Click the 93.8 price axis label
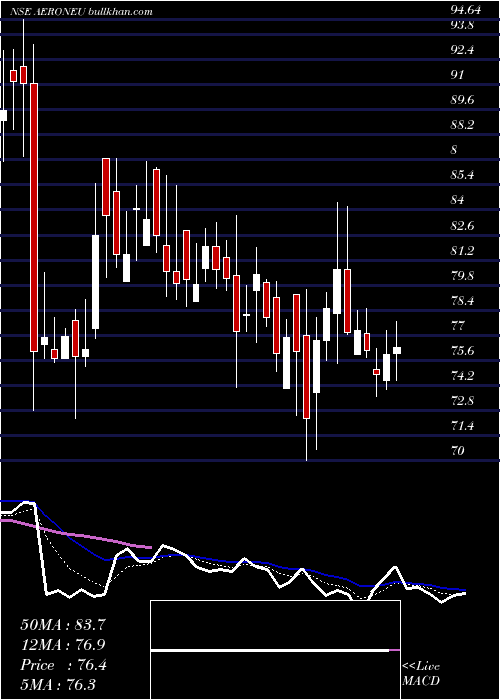The width and height of the screenshot is (500, 700). (462, 25)
